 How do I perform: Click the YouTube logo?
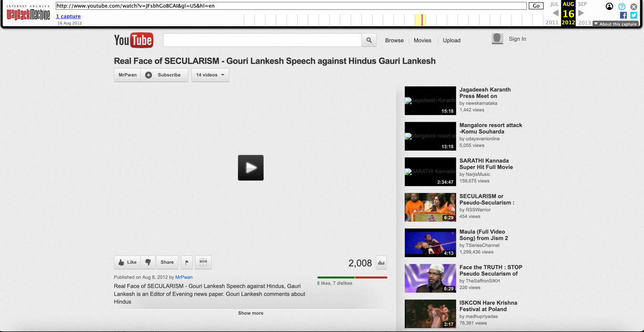(133, 40)
